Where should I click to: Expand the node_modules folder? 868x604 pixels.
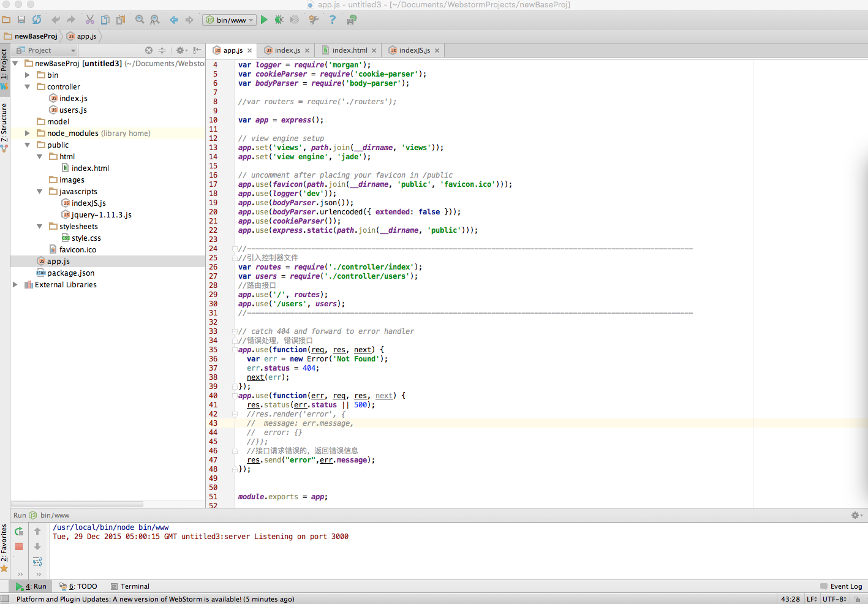click(27, 133)
